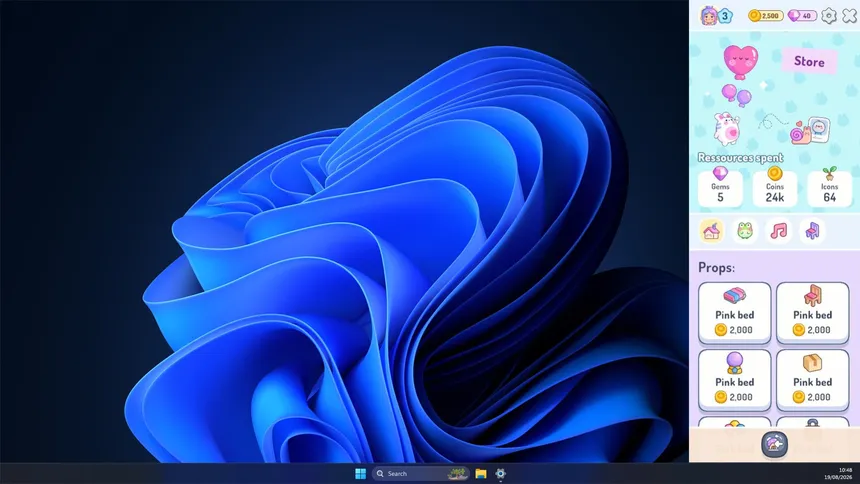Select the green frog category tab icon

pos(744,231)
